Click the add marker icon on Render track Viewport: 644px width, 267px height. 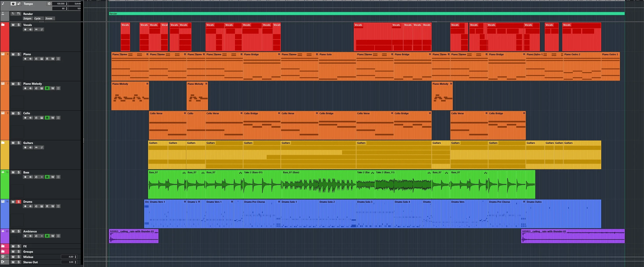pyautogui.click(x=13, y=14)
